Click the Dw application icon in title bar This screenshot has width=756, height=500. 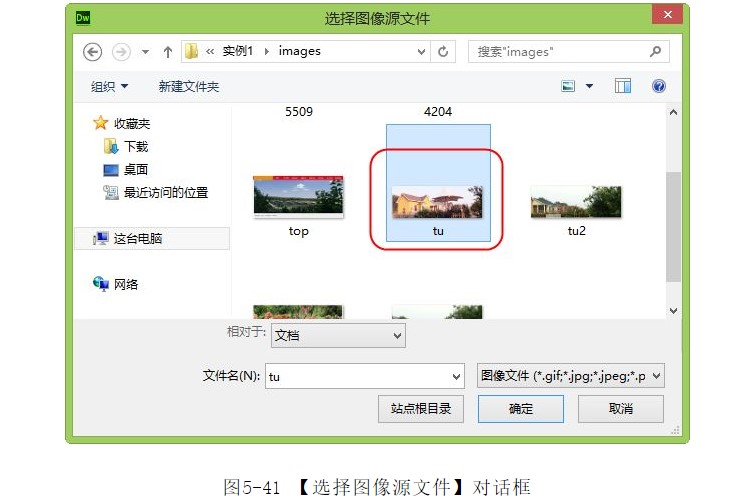pos(84,18)
